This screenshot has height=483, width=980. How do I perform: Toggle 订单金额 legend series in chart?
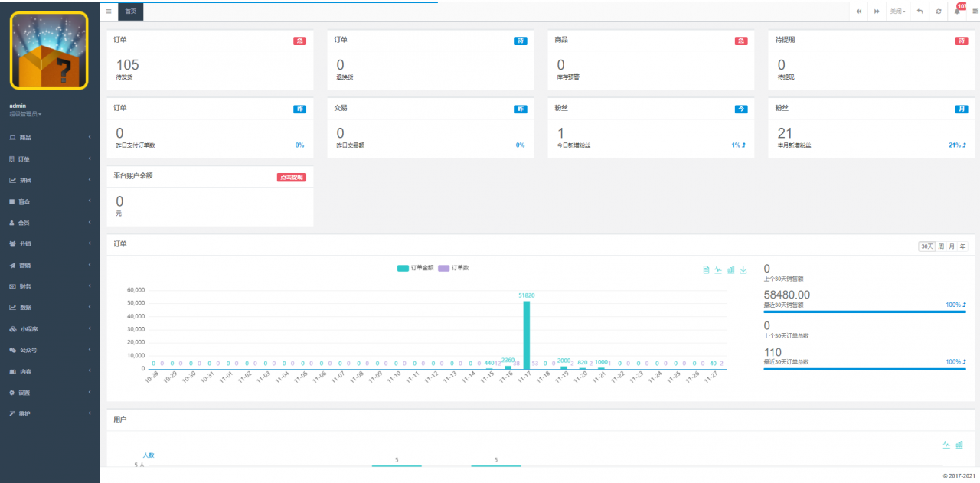(416, 268)
